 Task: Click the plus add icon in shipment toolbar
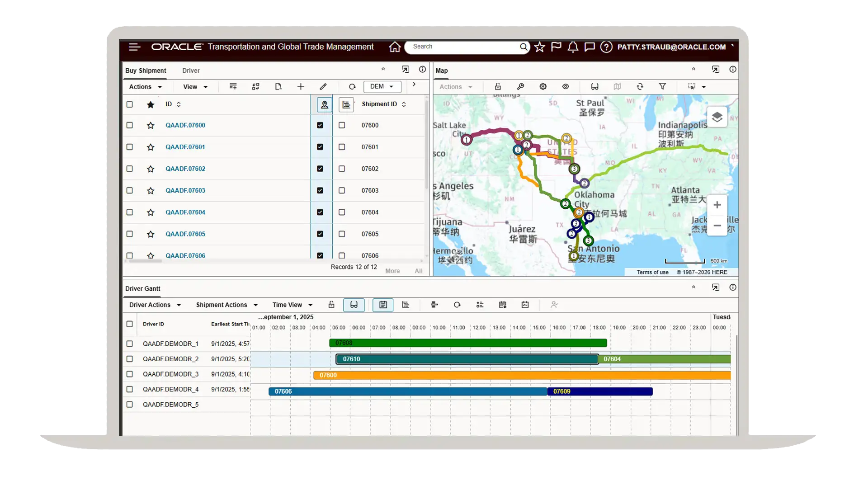(x=301, y=86)
